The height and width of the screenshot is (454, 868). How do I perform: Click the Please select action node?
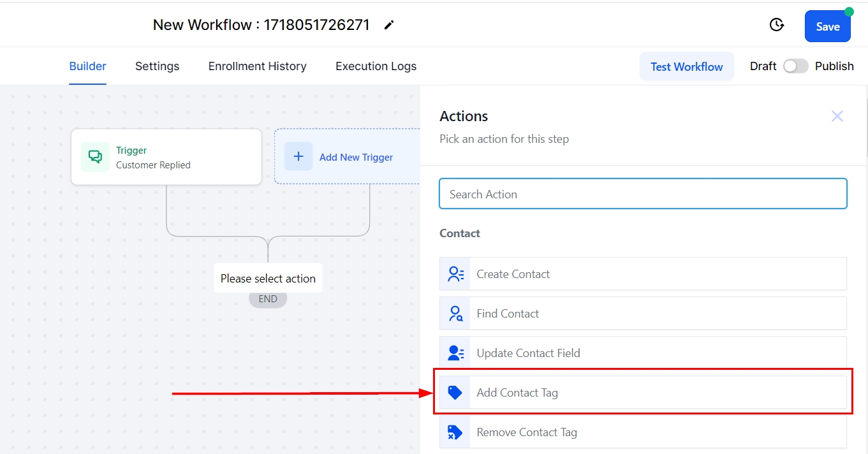point(268,279)
